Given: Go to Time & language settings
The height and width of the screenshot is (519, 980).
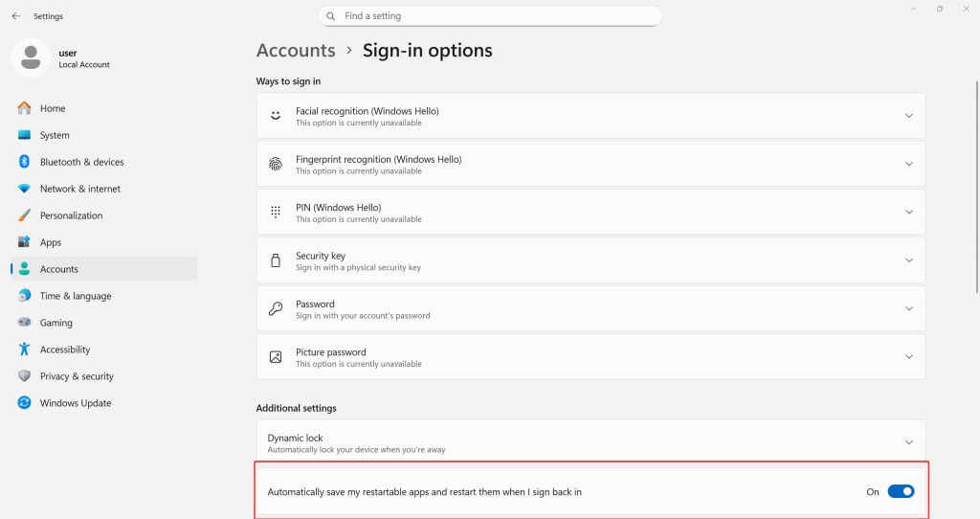Looking at the screenshot, I should click(x=76, y=296).
